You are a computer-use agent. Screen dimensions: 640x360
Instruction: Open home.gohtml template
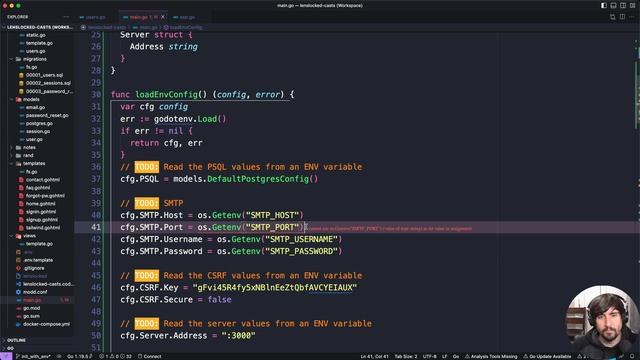tap(40, 204)
